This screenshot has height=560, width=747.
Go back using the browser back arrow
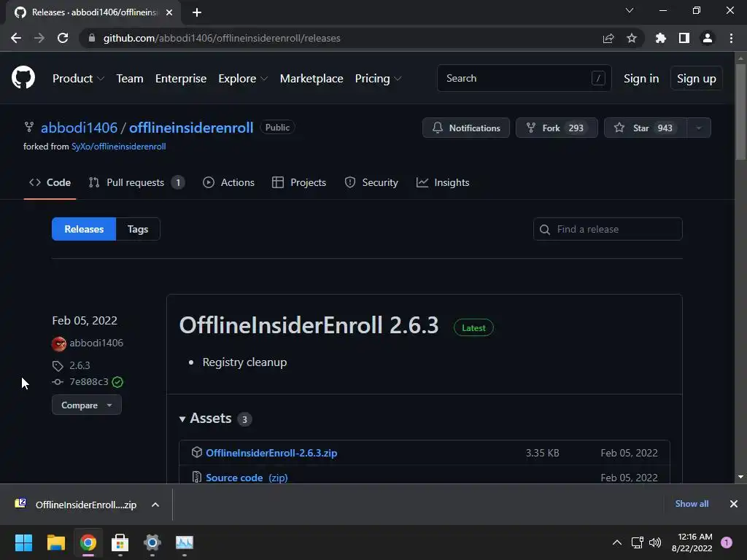click(x=16, y=38)
